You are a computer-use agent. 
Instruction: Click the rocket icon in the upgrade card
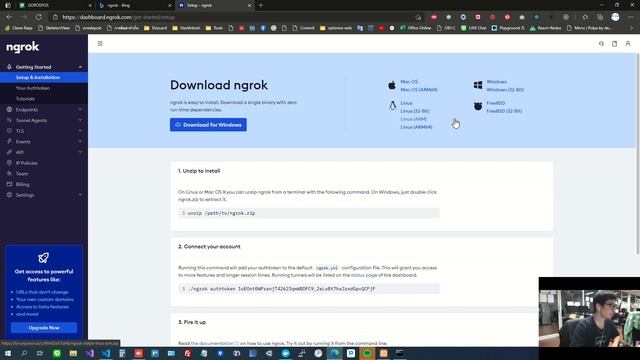point(44,258)
